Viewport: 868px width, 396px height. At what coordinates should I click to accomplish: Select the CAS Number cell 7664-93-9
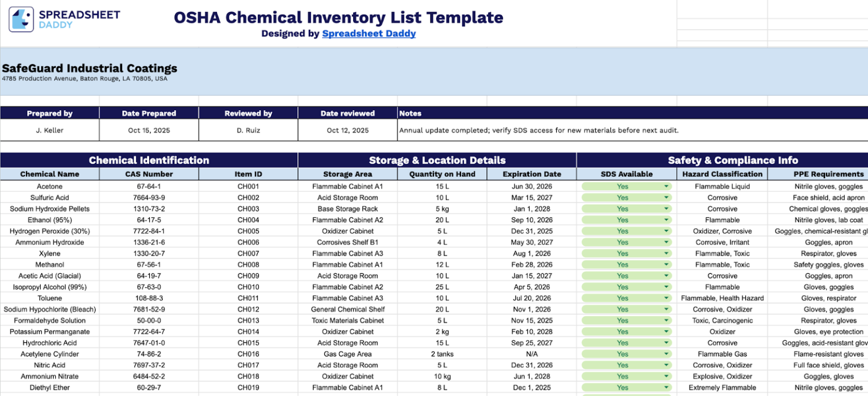(x=149, y=197)
